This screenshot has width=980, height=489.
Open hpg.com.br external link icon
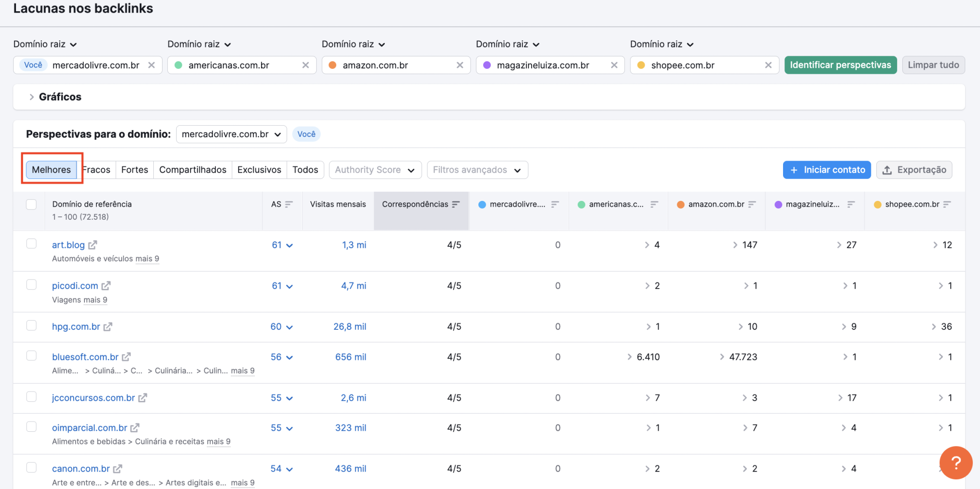click(108, 326)
